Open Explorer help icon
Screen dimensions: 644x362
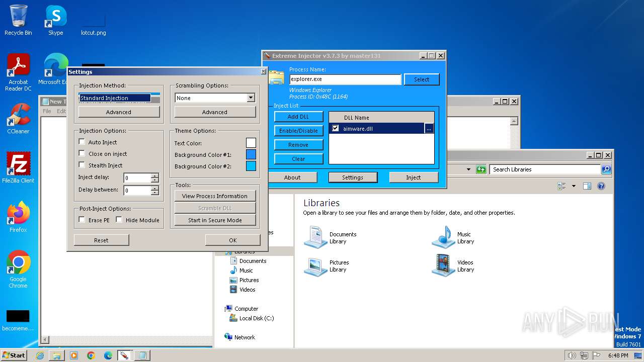pos(601,186)
